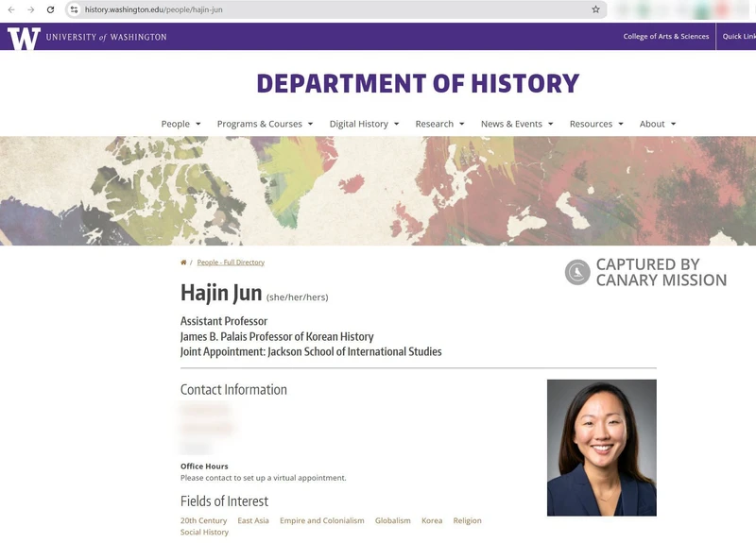The image size is (756, 543).
Task: Expand the People dropdown menu
Action: coord(180,124)
